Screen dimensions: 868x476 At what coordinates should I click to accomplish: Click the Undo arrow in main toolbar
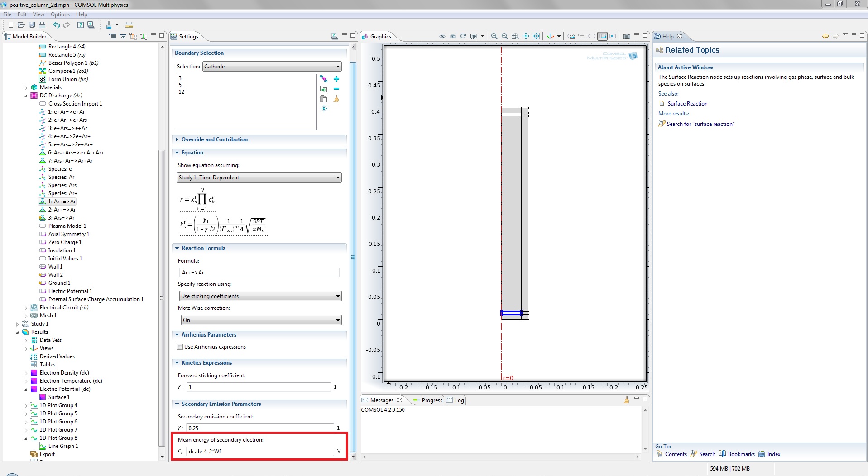[56, 25]
